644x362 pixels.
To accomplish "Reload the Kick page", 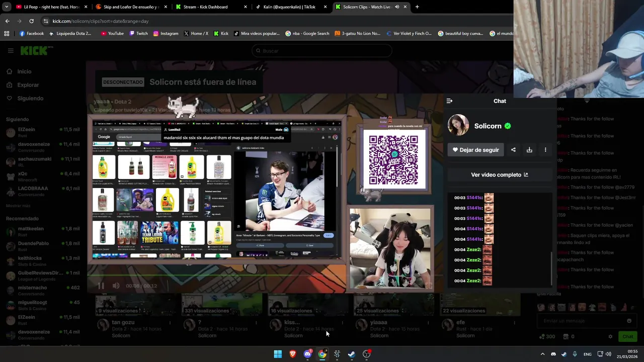I will (31, 21).
